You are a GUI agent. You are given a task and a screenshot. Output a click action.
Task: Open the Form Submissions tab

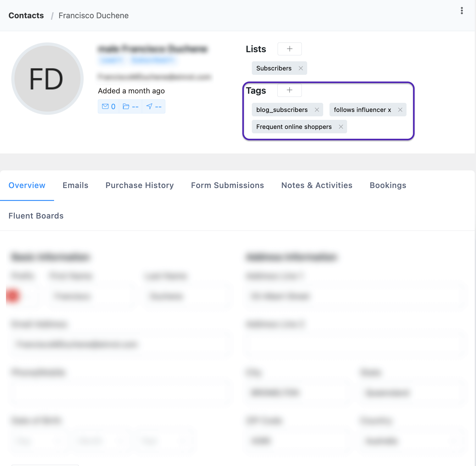click(227, 185)
